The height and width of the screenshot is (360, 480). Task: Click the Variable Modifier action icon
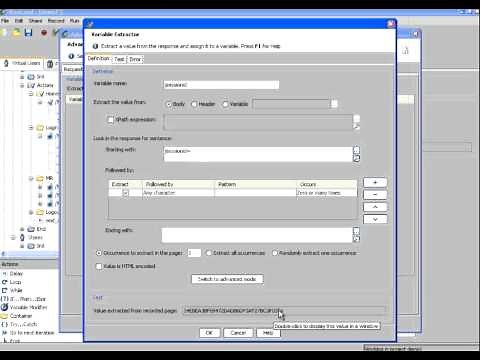coord(5,307)
